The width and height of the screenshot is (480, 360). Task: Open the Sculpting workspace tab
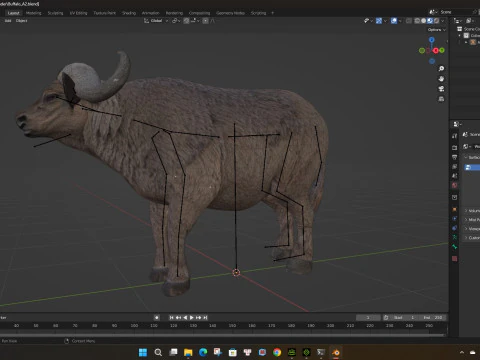(55, 13)
